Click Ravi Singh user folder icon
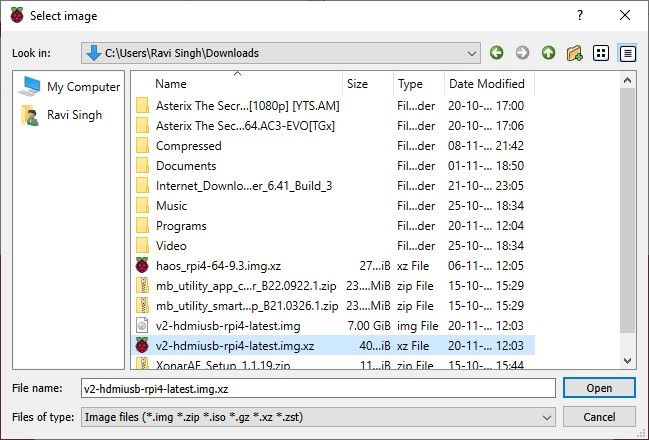 30,115
